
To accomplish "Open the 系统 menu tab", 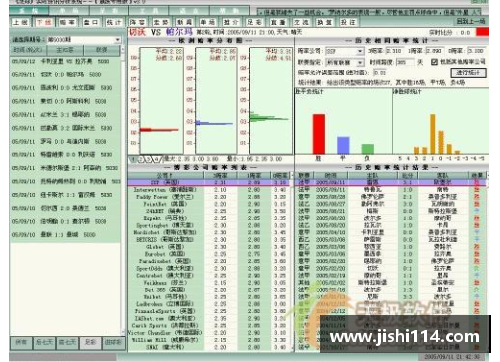I will point(28,11).
